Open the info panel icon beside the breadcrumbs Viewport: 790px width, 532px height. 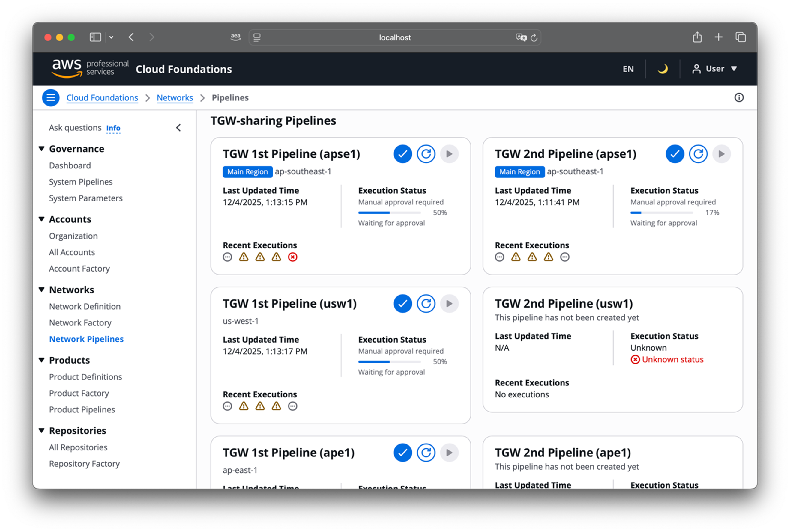click(x=739, y=98)
